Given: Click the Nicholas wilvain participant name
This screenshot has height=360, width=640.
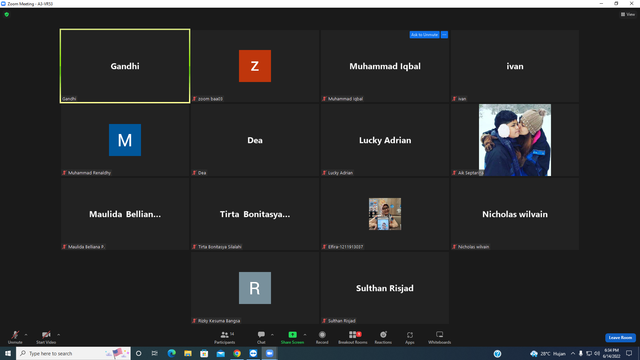Looking at the screenshot, I should [x=515, y=214].
